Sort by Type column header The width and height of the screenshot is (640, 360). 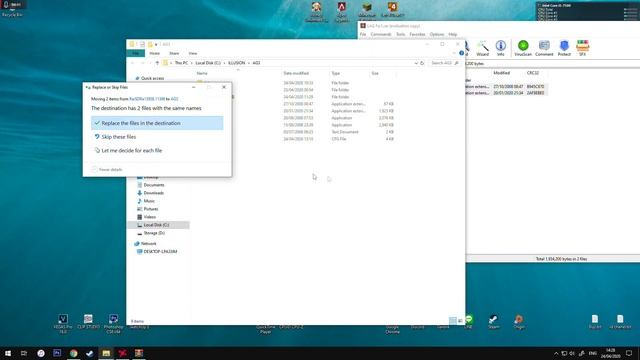pyautogui.click(x=336, y=73)
